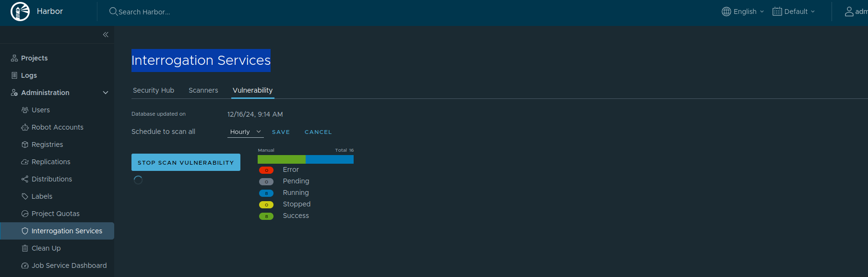Image resolution: width=868 pixels, height=277 pixels.
Task: Open Projects from the sidebar icon
Action: pos(14,58)
